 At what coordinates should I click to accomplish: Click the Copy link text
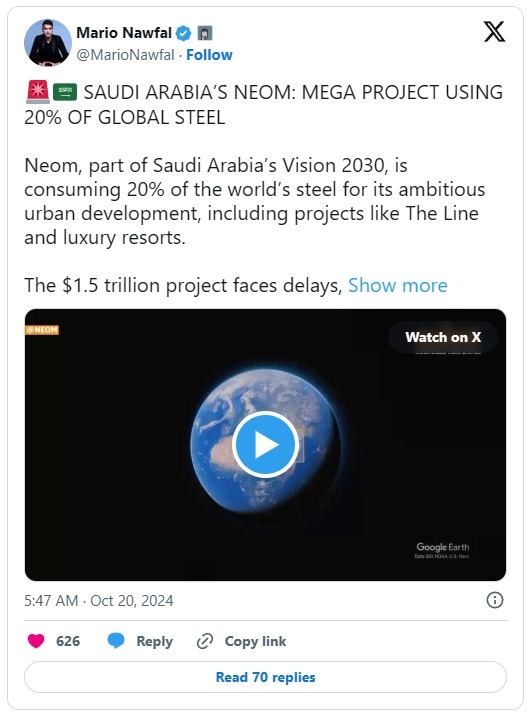tap(255, 641)
